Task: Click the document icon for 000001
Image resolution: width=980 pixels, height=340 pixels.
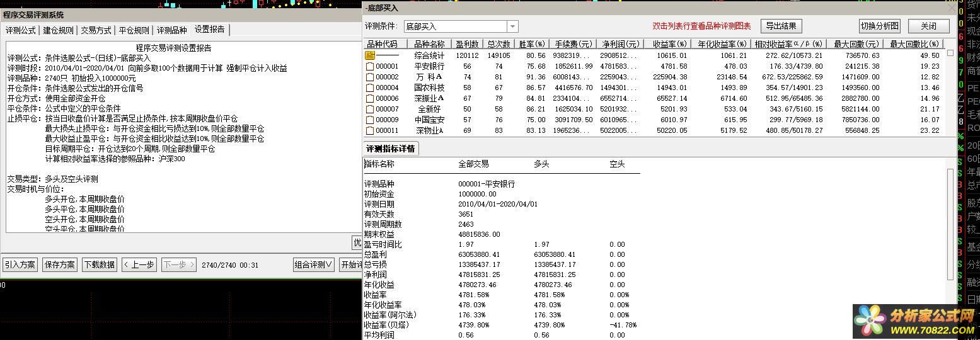Action: coord(370,66)
